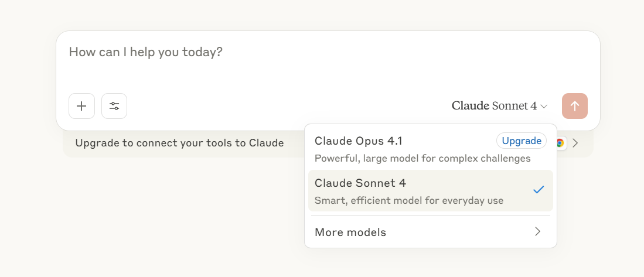Open the search and tools sliders icon

[x=114, y=106]
